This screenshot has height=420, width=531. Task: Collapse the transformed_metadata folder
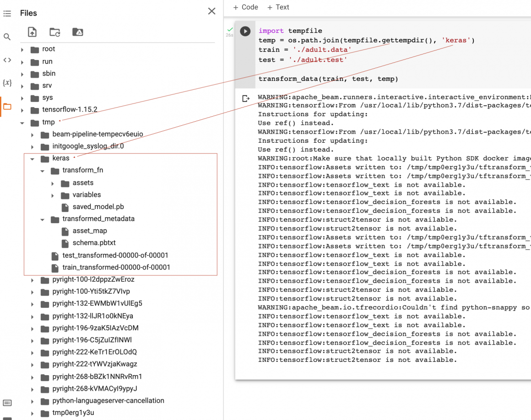43,220
